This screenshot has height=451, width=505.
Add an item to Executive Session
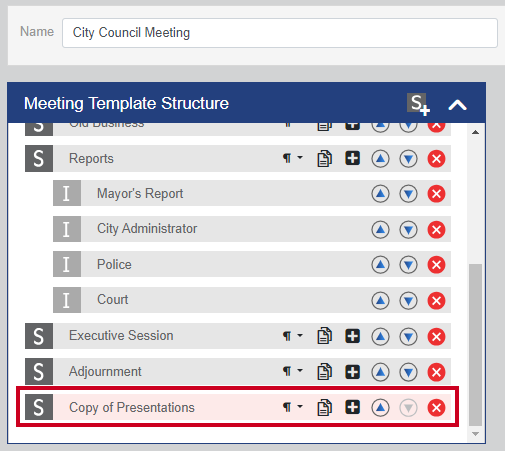point(352,336)
